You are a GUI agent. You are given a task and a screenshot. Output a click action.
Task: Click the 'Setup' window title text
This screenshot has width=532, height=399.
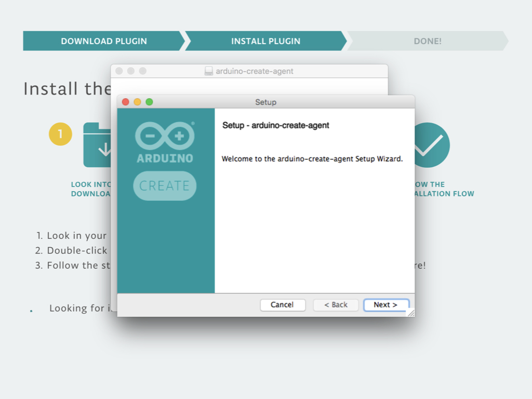(265, 102)
